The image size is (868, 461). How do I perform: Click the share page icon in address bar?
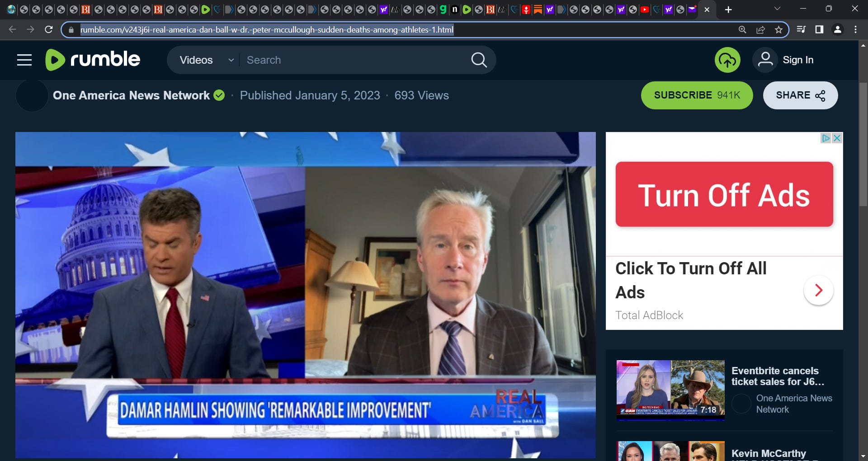click(x=760, y=30)
